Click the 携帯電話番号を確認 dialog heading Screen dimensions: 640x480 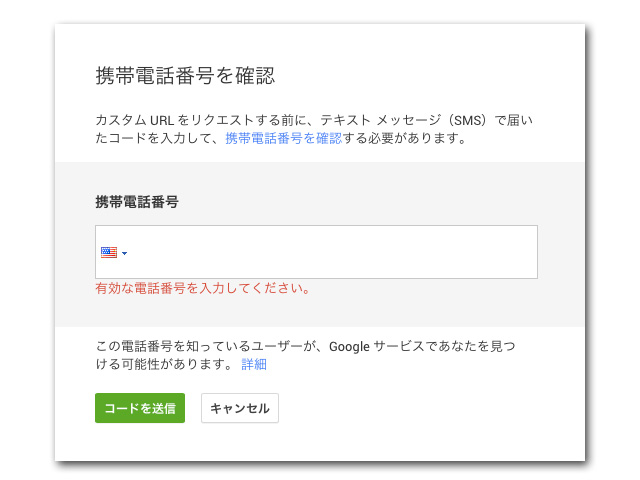(184, 75)
